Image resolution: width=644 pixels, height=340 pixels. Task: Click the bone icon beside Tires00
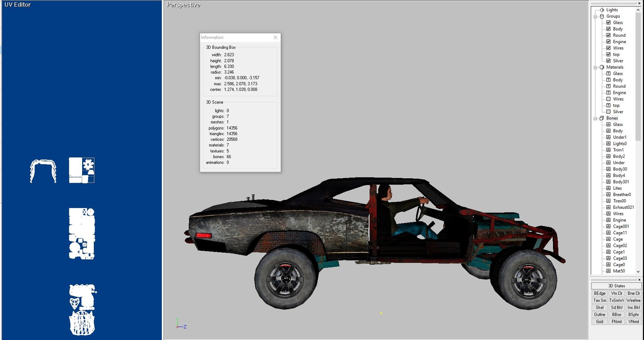[609, 201]
